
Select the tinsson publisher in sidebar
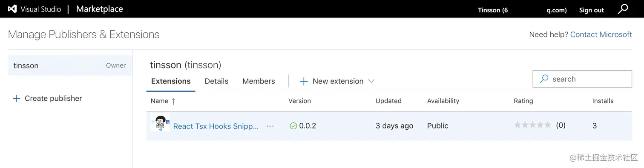[70, 65]
